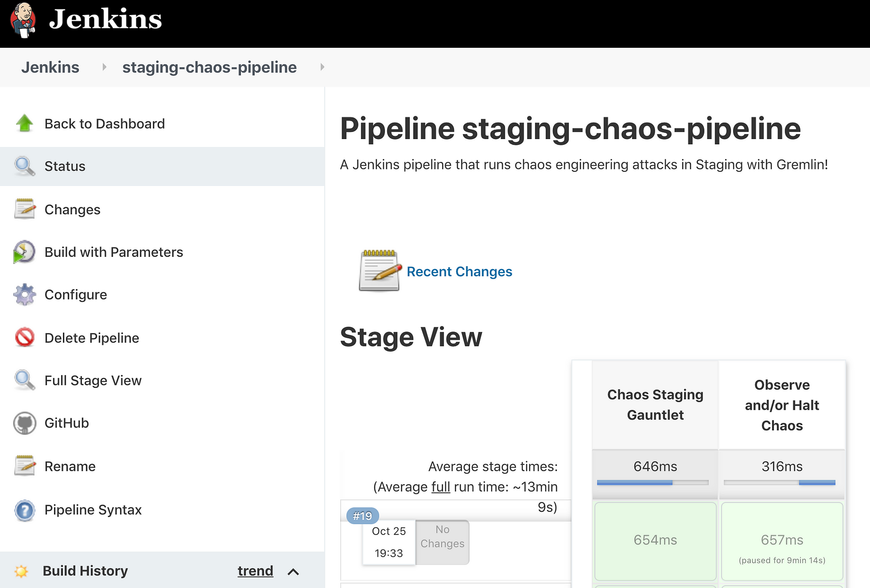Click the No Changes box for build #19
Image resolution: width=870 pixels, height=588 pixels.
443,542
